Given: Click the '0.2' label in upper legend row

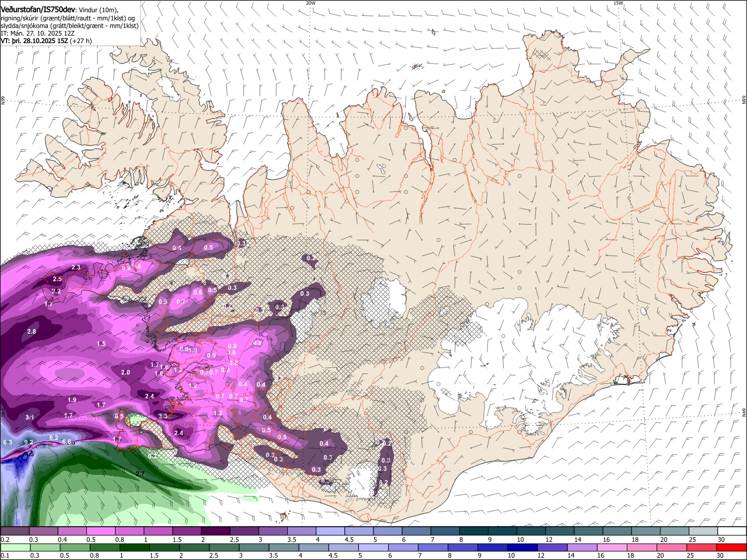Looking at the screenshot, I should point(5,540).
